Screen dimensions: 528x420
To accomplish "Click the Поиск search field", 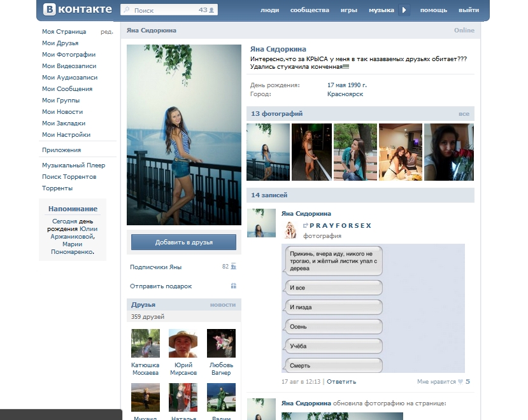I will pyautogui.click(x=169, y=10).
